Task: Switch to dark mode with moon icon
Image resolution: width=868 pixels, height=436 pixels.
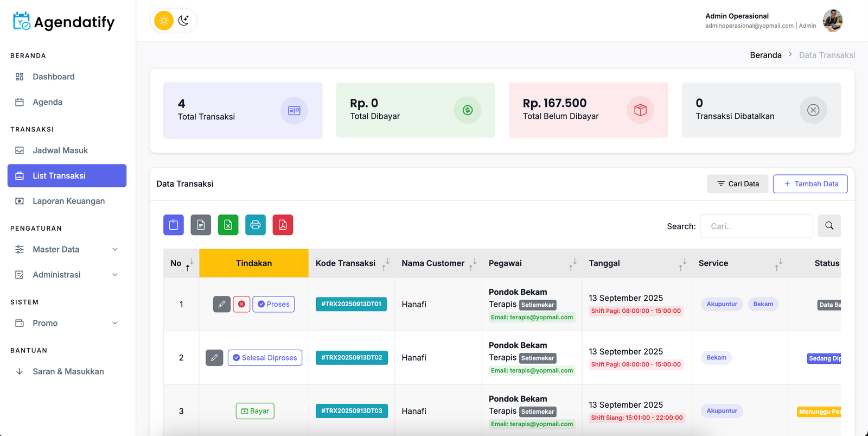Action: (184, 21)
